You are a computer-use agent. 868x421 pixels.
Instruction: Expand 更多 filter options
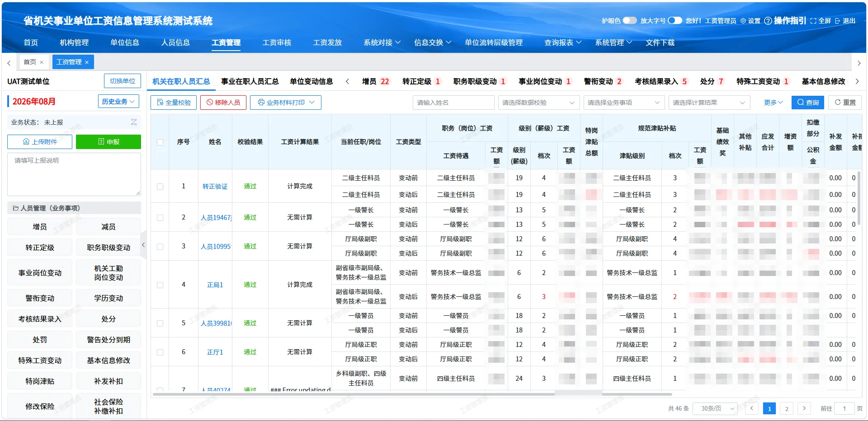click(773, 103)
